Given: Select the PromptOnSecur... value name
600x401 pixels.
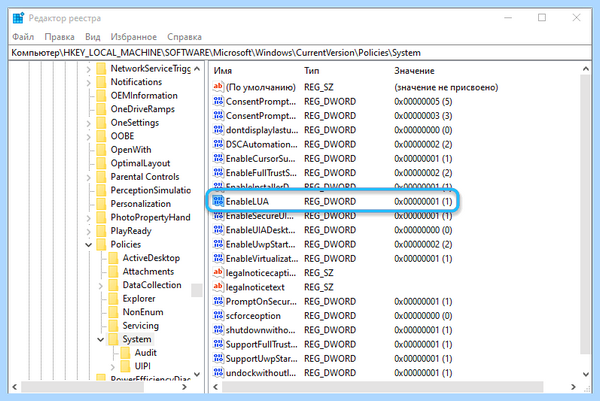Looking at the screenshot, I should point(261,302).
